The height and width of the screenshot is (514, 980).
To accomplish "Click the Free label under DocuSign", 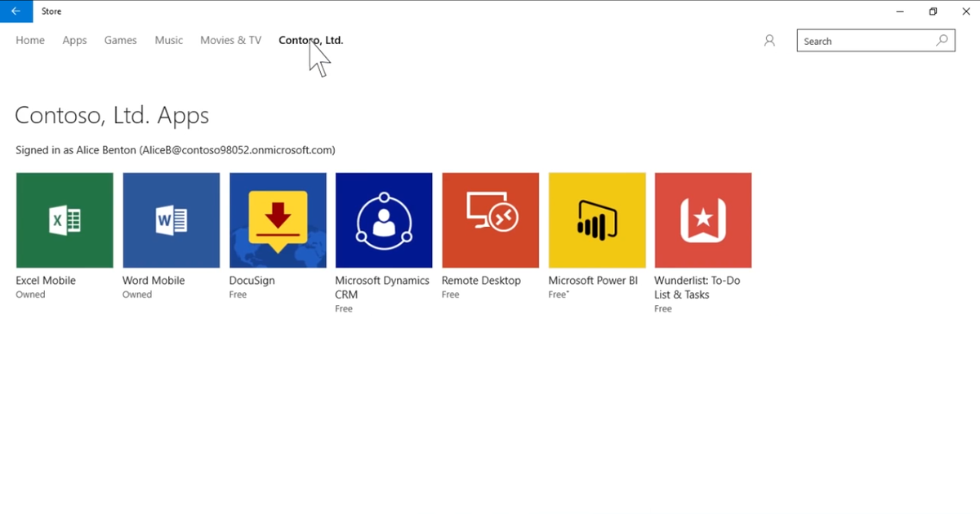I will point(238,295).
